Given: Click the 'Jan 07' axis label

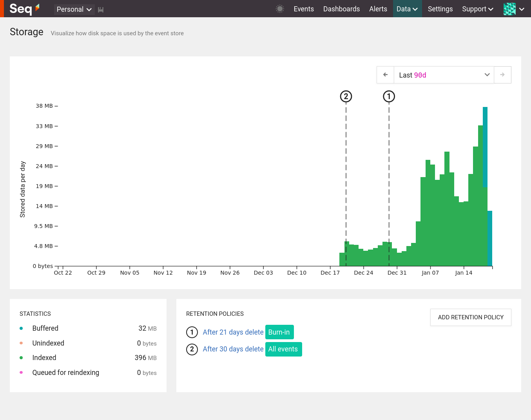Looking at the screenshot, I should [430, 273].
